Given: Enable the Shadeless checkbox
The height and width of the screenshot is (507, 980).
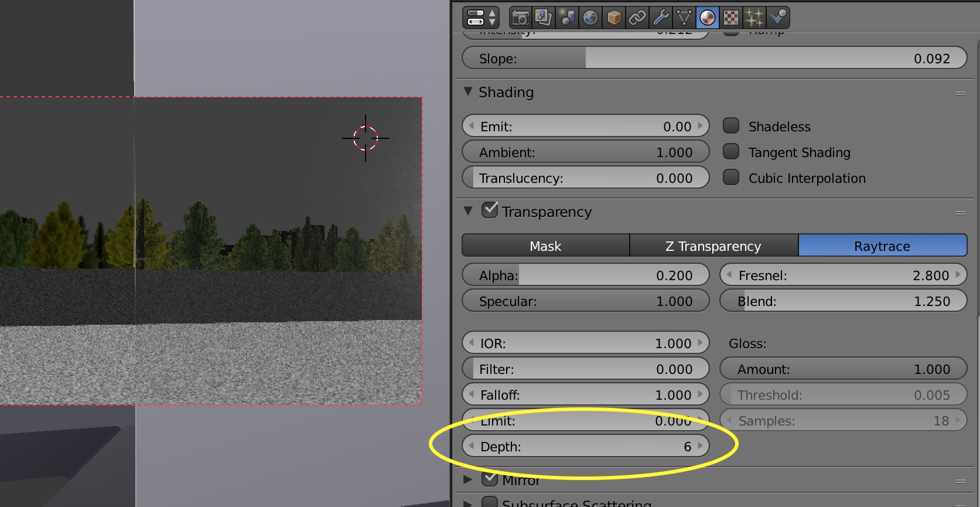Looking at the screenshot, I should pyautogui.click(x=731, y=125).
